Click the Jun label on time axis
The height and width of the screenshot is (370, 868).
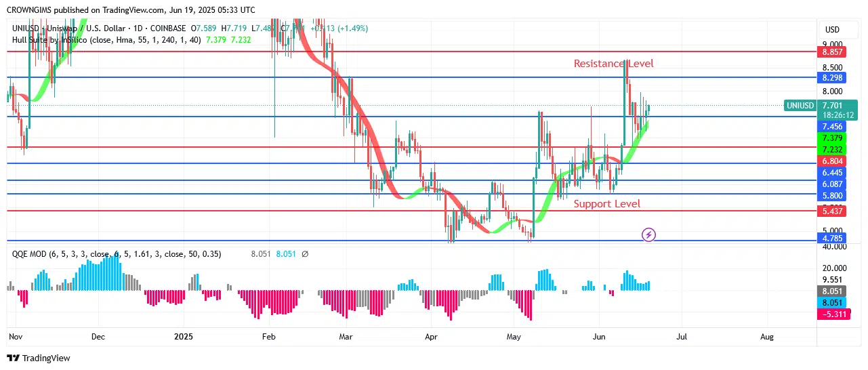click(x=598, y=336)
